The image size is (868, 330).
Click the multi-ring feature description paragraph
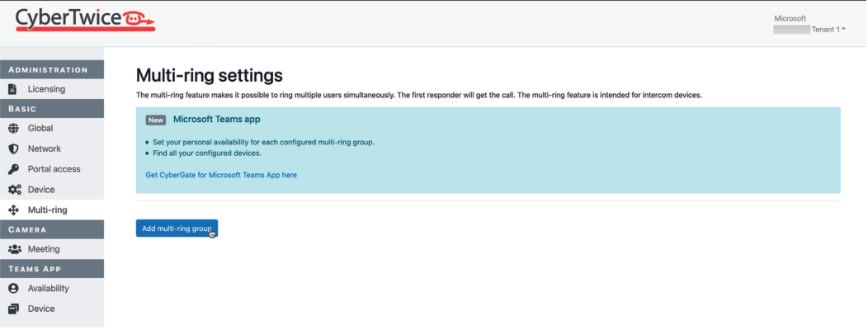pyautogui.click(x=419, y=95)
